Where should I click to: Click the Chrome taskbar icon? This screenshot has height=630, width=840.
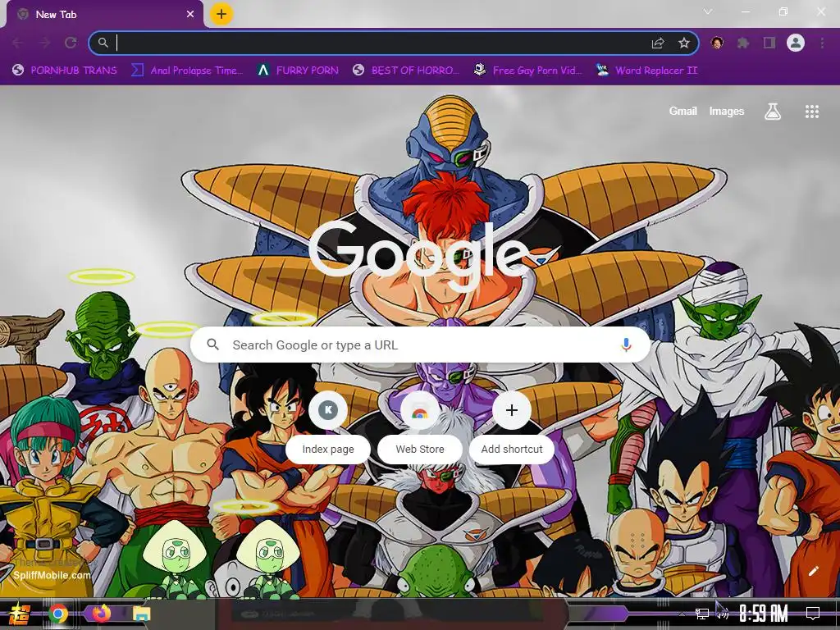pyautogui.click(x=58, y=614)
